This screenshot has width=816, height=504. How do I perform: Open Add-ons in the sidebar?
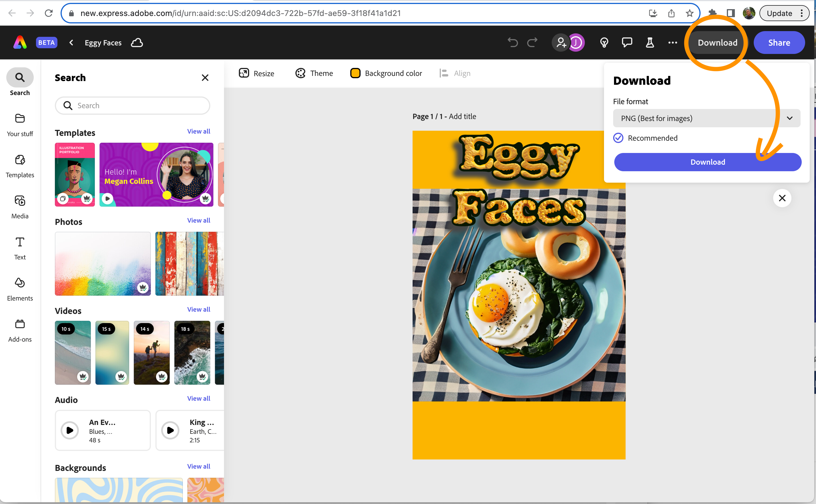click(x=20, y=330)
